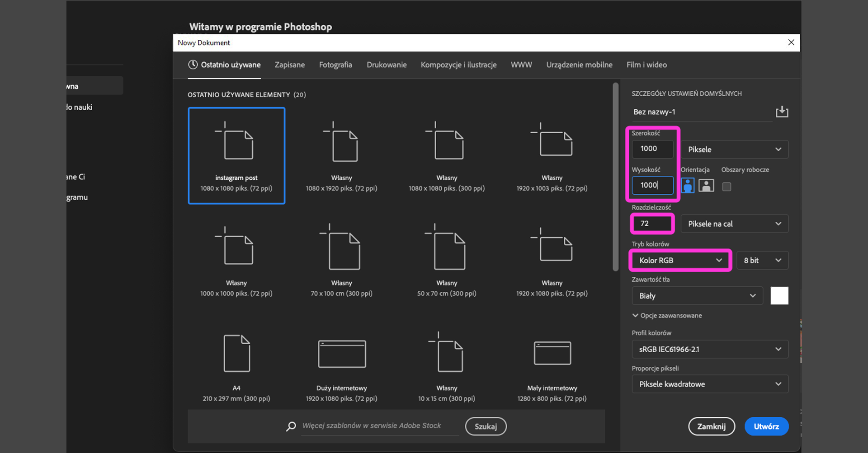
Task: Click the white background color swatch
Action: tap(779, 296)
